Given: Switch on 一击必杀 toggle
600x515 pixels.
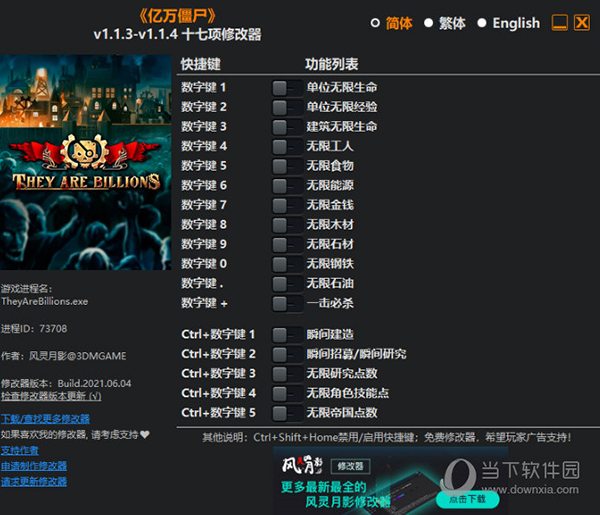Looking at the screenshot, I should pos(287,304).
